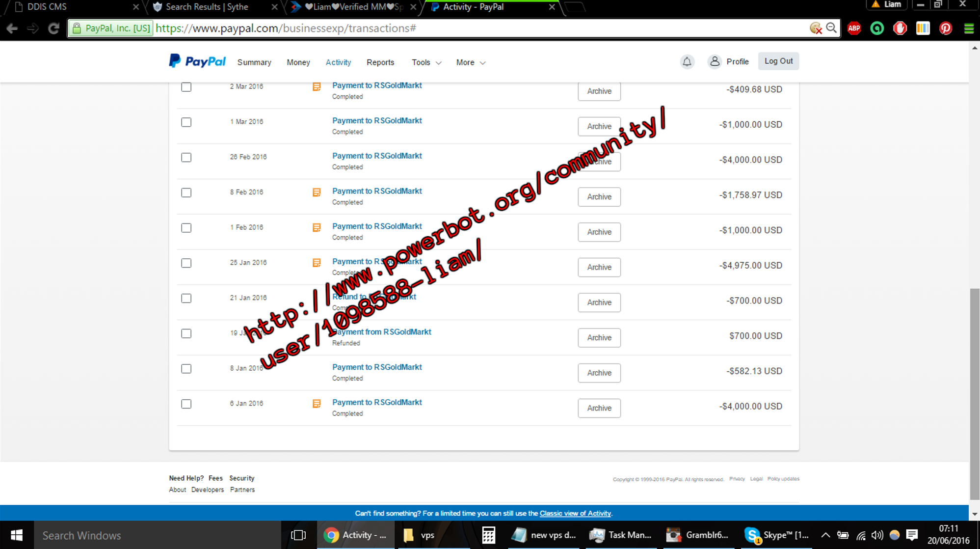Open Activity tab
980x549 pixels.
pos(338,62)
